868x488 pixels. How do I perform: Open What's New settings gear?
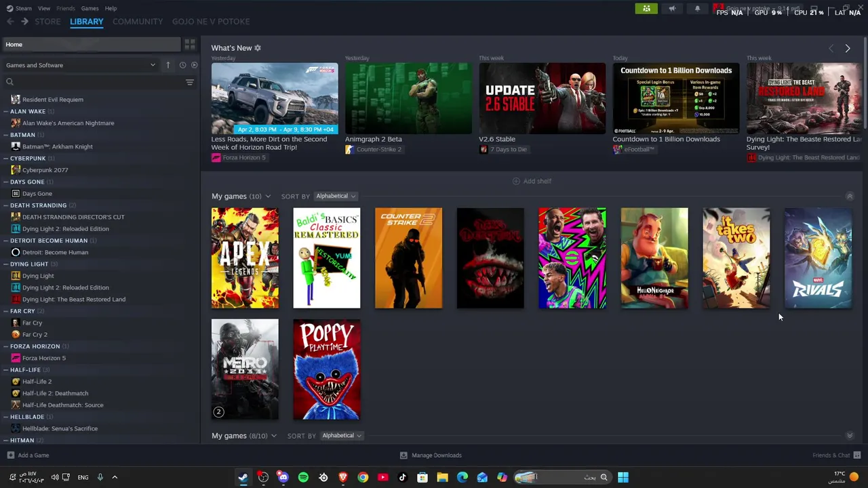258,48
